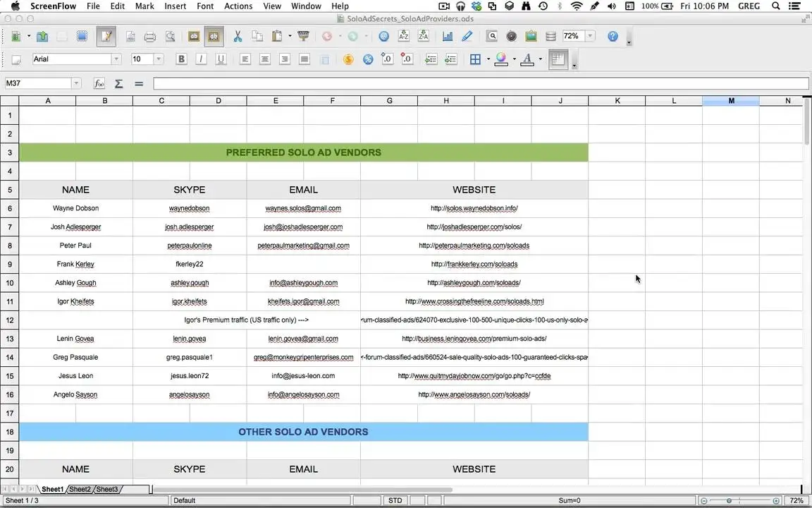The image size is (812, 508).
Task: Open Borders dropdown arrow
Action: click(488, 59)
